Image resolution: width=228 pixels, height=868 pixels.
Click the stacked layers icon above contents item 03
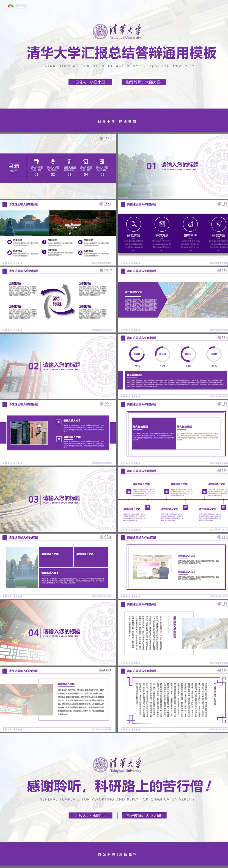coord(69,161)
